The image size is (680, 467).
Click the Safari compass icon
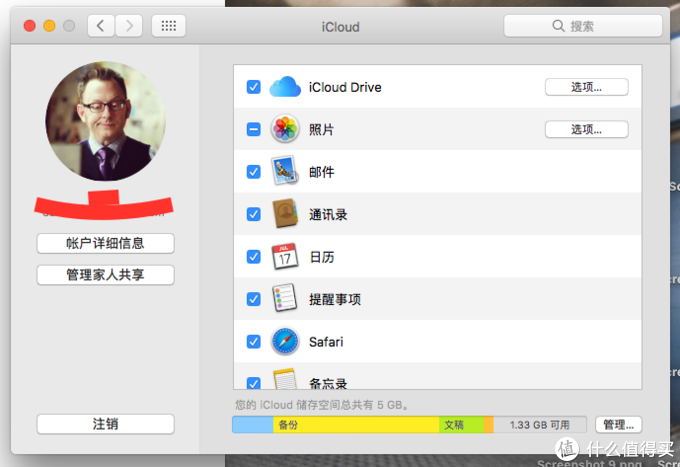pos(285,341)
